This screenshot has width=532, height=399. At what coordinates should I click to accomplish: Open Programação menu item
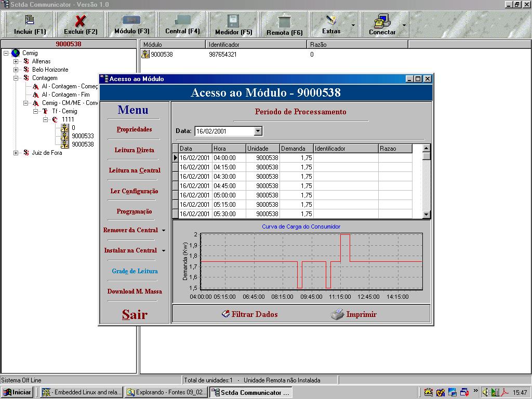pyautogui.click(x=135, y=211)
